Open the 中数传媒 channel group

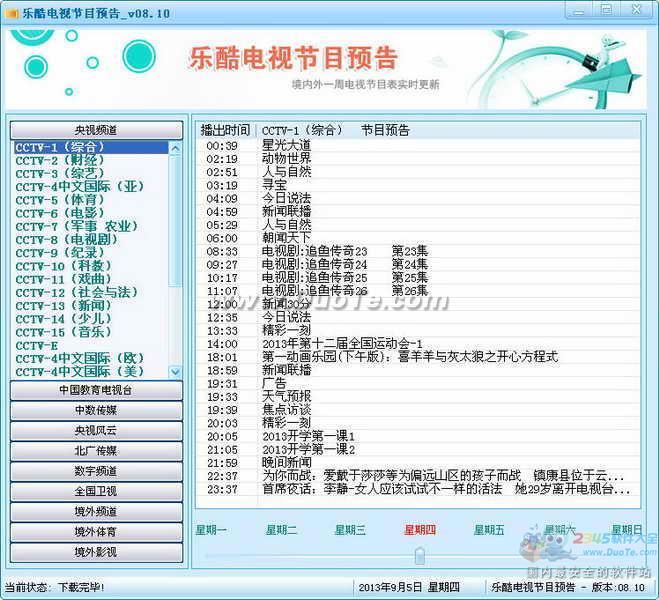96,411
